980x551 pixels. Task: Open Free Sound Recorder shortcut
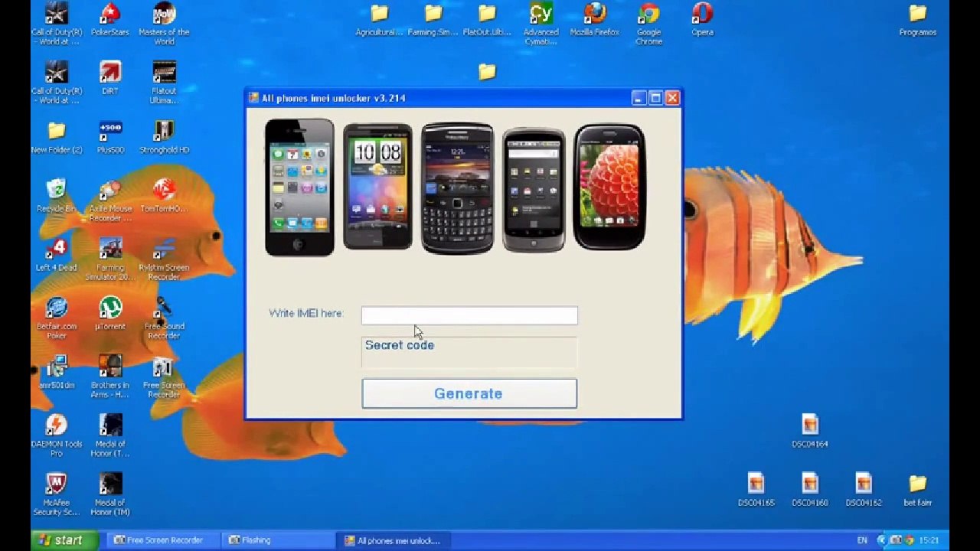pos(164,318)
